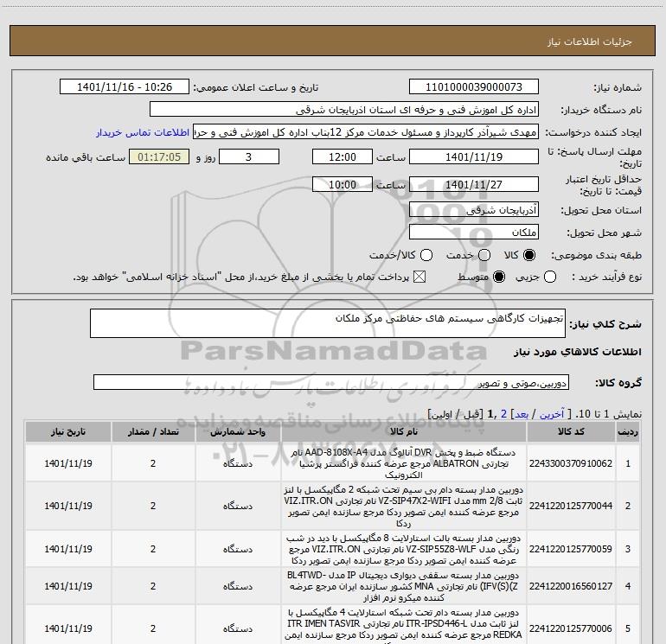Click the VZ-SIP47X2-WIFI camera item name

(x=404, y=506)
